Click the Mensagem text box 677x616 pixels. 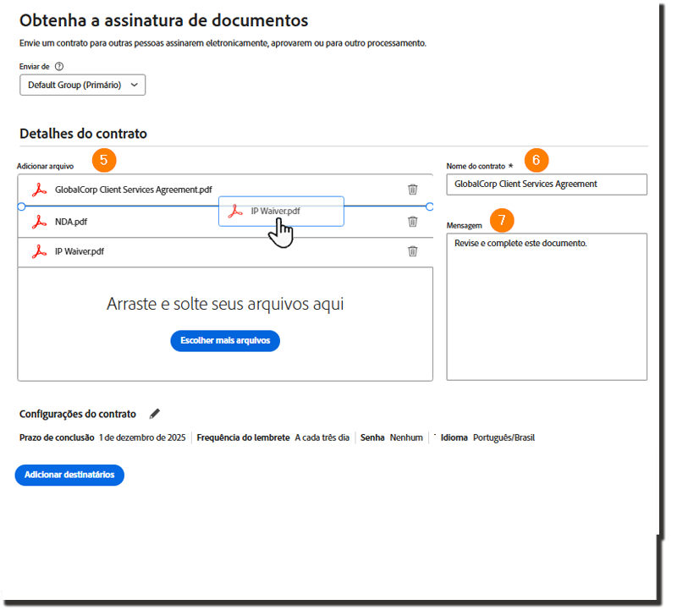pos(546,305)
